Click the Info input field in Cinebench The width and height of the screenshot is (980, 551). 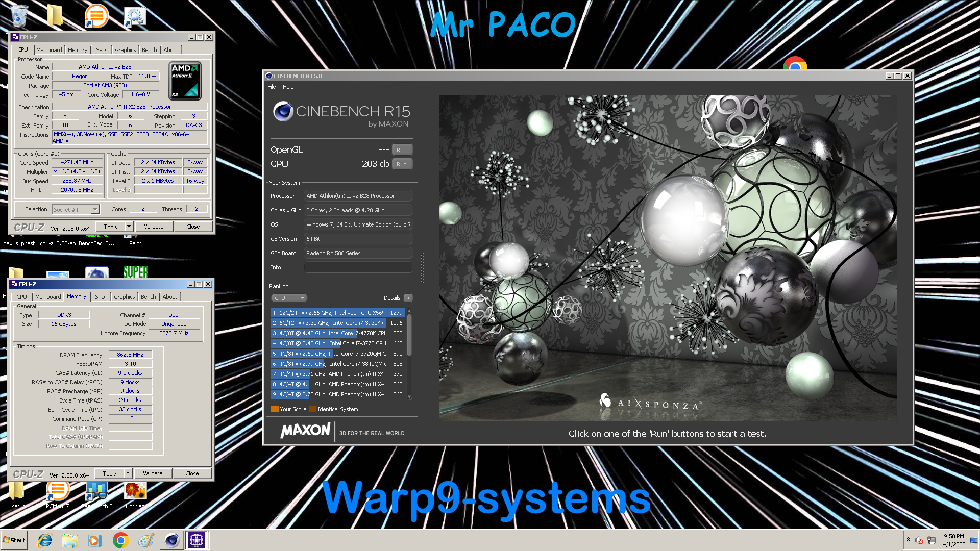(358, 267)
